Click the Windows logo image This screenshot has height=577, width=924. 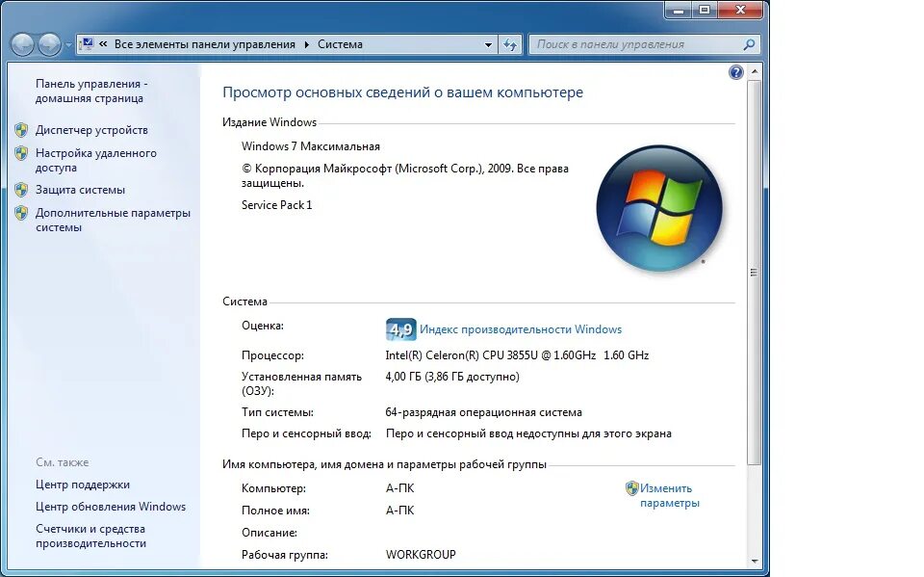(x=658, y=208)
